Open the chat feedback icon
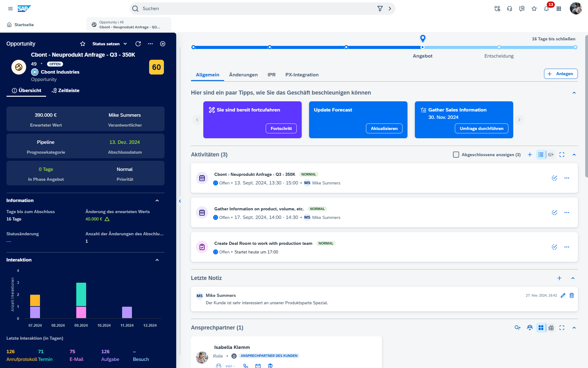Screen dimensions: 588x368 pos(522,9)
